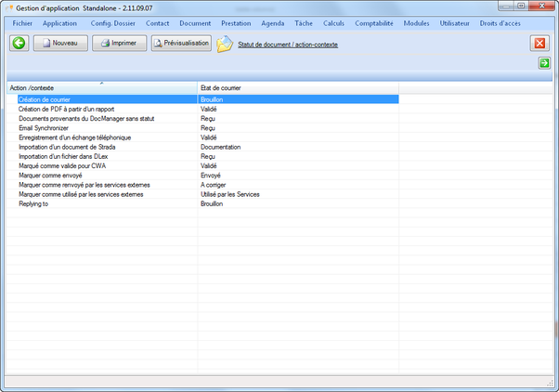Select the Email Synchronizer row
559x392 pixels.
click(44, 128)
